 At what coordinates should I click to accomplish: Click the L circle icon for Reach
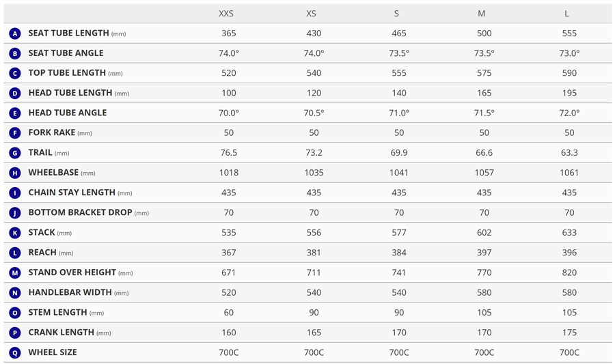click(x=15, y=253)
